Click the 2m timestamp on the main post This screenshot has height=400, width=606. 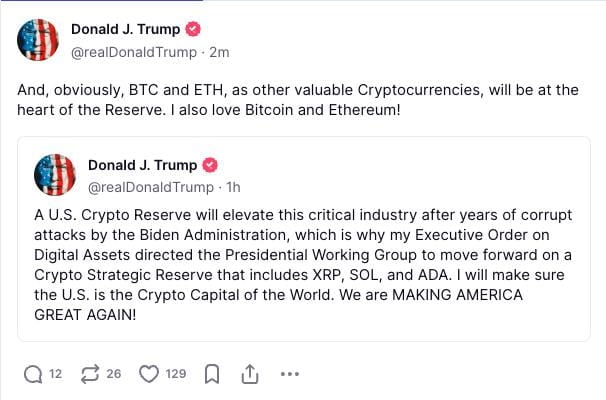tap(219, 50)
